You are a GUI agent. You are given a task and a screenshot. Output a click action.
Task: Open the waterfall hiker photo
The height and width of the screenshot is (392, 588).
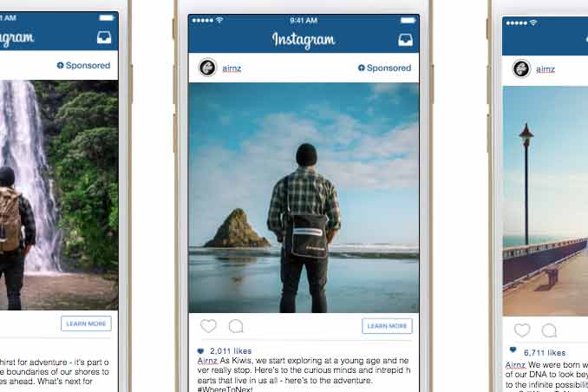click(x=59, y=195)
